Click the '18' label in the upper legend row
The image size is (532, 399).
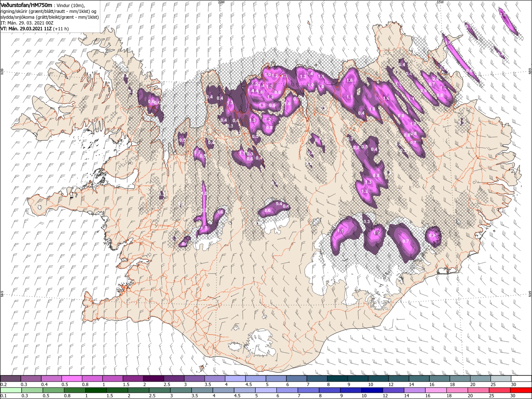click(453, 384)
